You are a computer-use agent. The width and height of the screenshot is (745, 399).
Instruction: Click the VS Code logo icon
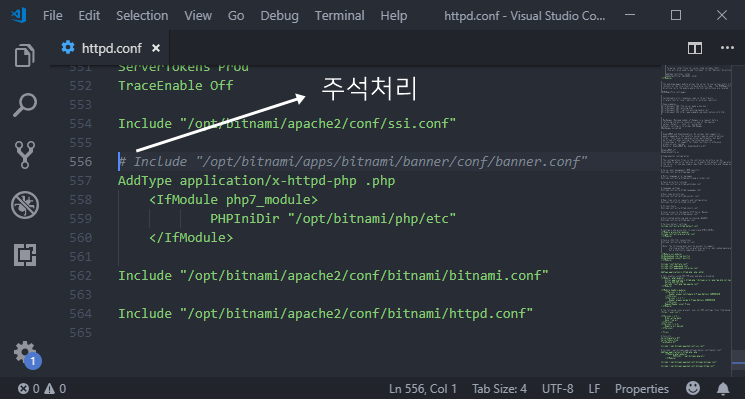click(x=19, y=15)
